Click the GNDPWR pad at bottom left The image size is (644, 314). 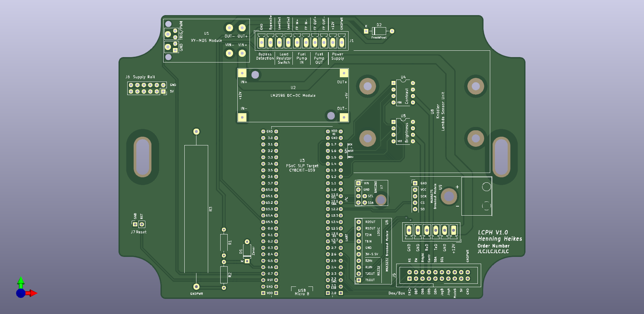click(196, 287)
